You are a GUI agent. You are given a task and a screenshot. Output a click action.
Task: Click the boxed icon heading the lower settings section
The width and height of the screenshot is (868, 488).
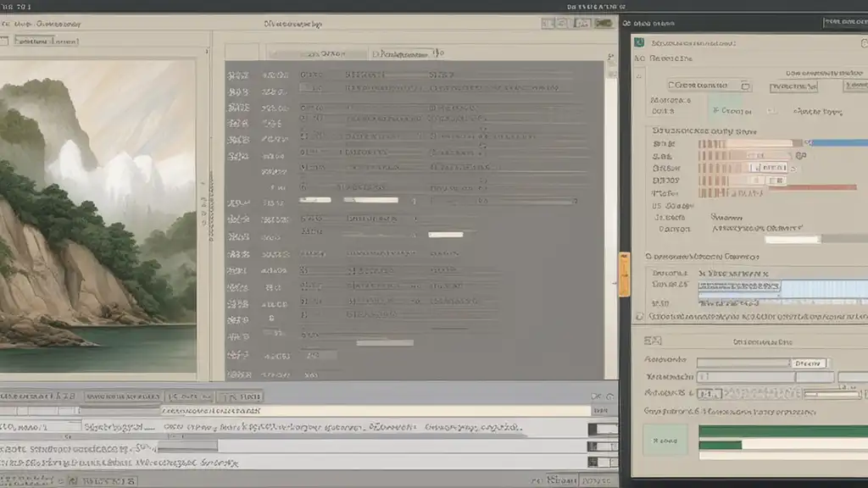(653, 341)
